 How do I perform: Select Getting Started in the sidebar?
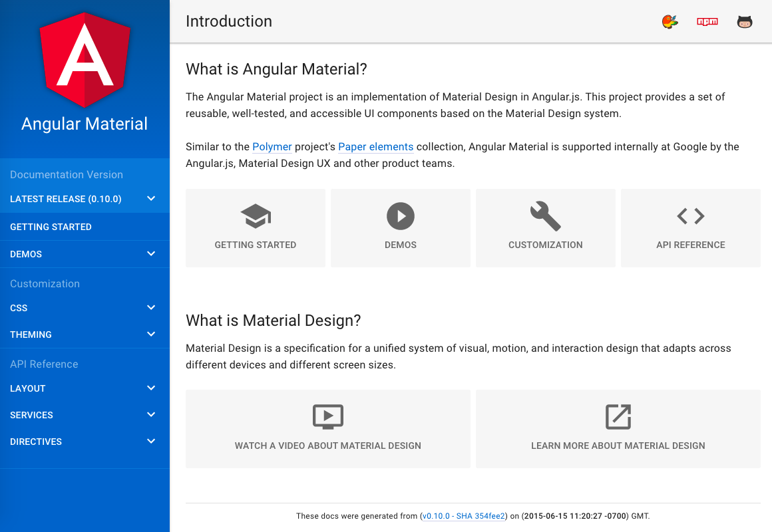point(85,227)
